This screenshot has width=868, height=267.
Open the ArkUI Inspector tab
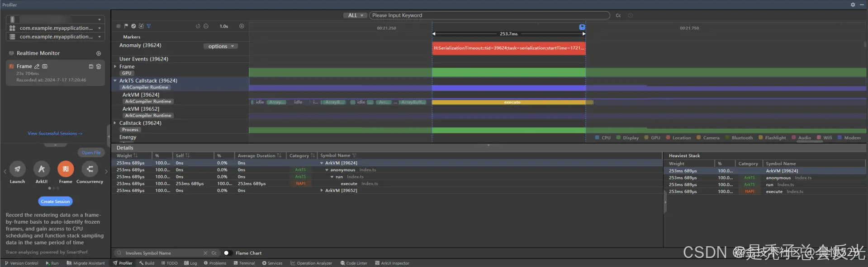392,263
